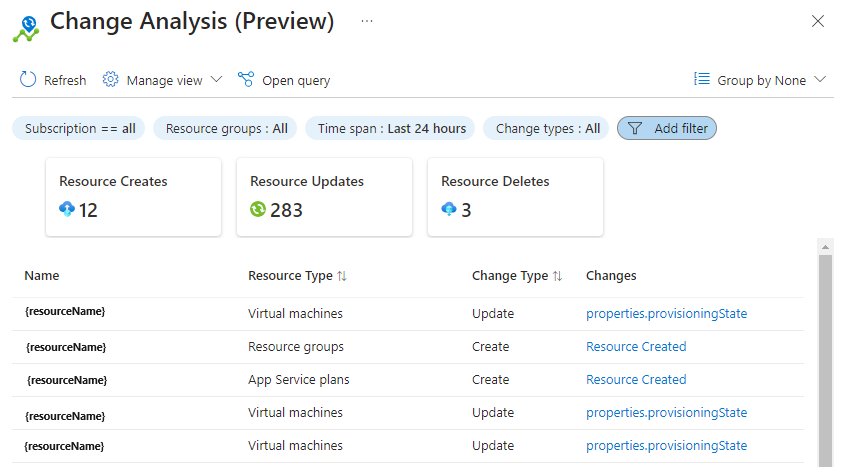Click the Resource Type column header label

(290, 275)
